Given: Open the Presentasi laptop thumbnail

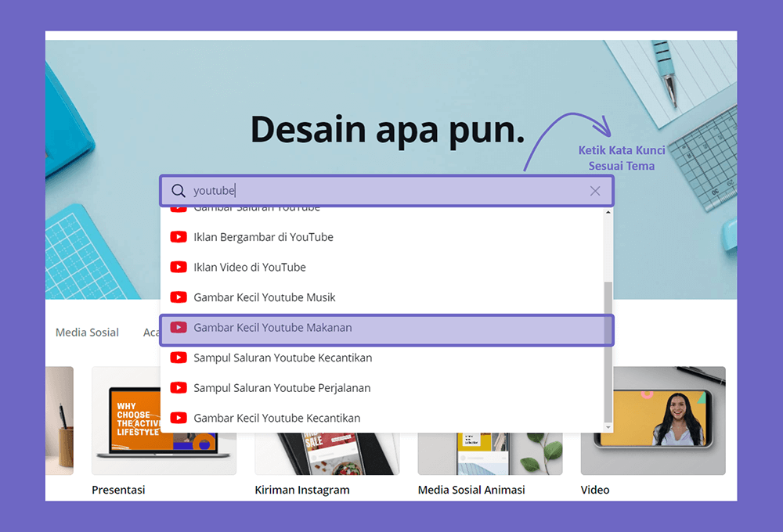Looking at the screenshot, I should click(x=164, y=421).
